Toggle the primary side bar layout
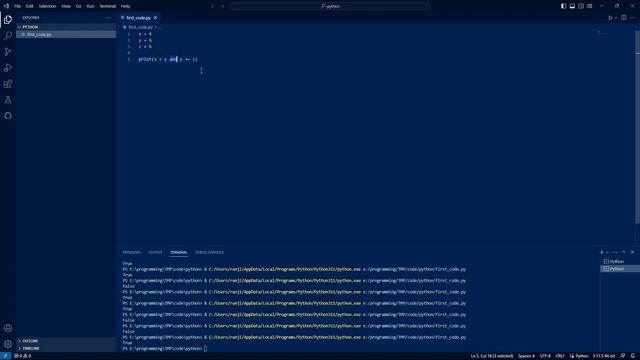Viewport: 640px width, 360px height. (x=563, y=6)
